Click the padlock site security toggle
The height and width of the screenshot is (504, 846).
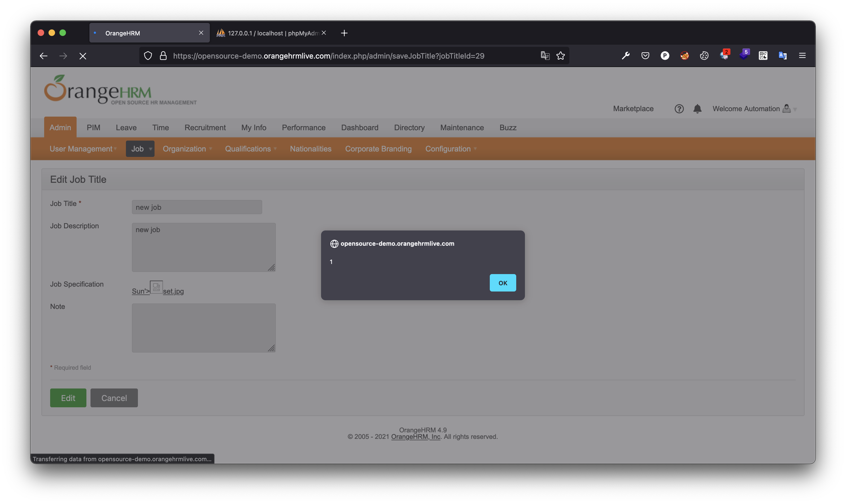click(163, 56)
